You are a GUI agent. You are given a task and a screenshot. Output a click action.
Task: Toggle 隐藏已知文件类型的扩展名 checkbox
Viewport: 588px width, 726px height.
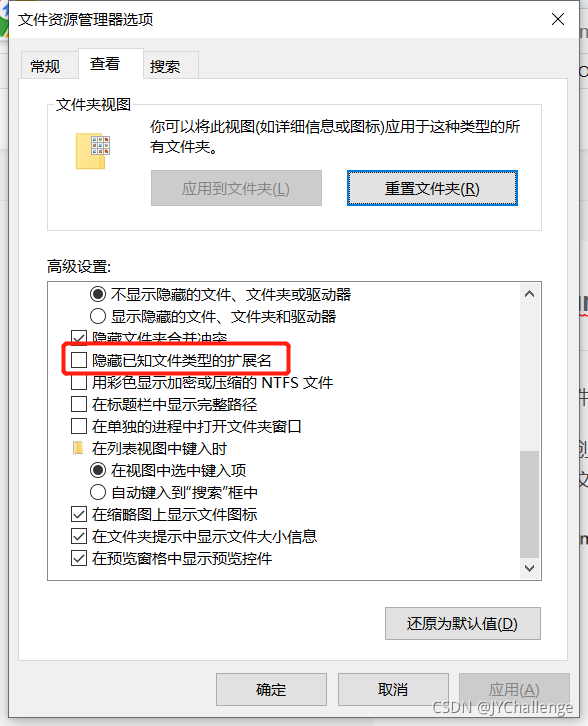pyautogui.click(x=79, y=360)
